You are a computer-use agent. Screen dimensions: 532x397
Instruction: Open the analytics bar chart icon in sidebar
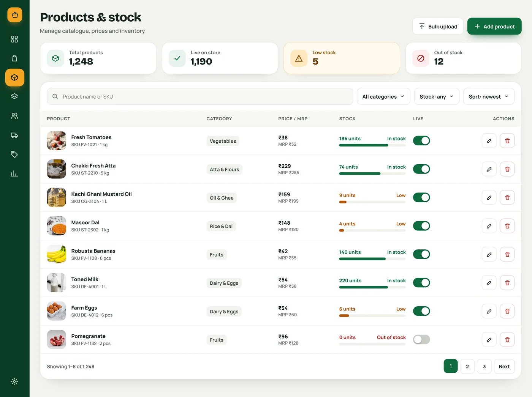click(x=14, y=174)
